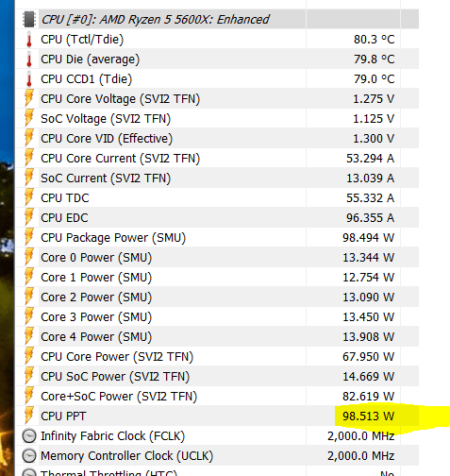This screenshot has width=450, height=476.
Task: Select the SoC Voltage (SVI2 TFN) row
Action: [x=217, y=119]
